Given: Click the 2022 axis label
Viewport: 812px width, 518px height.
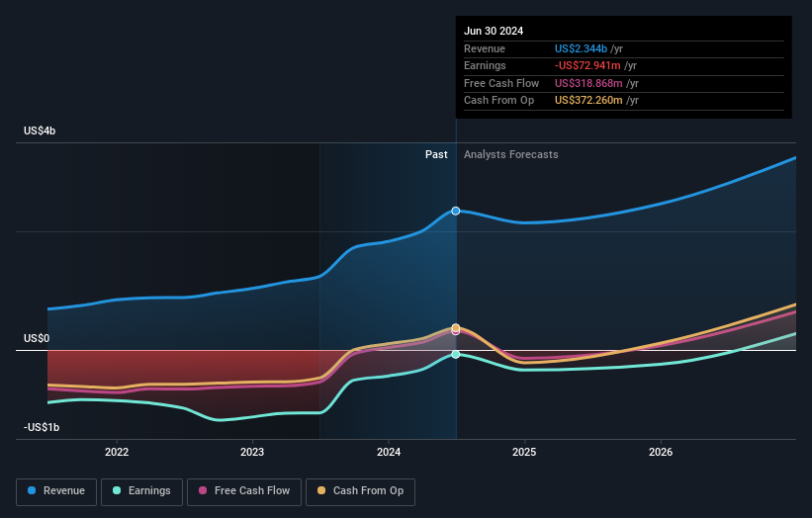Looking at the screenshot, I should point(117,452).
